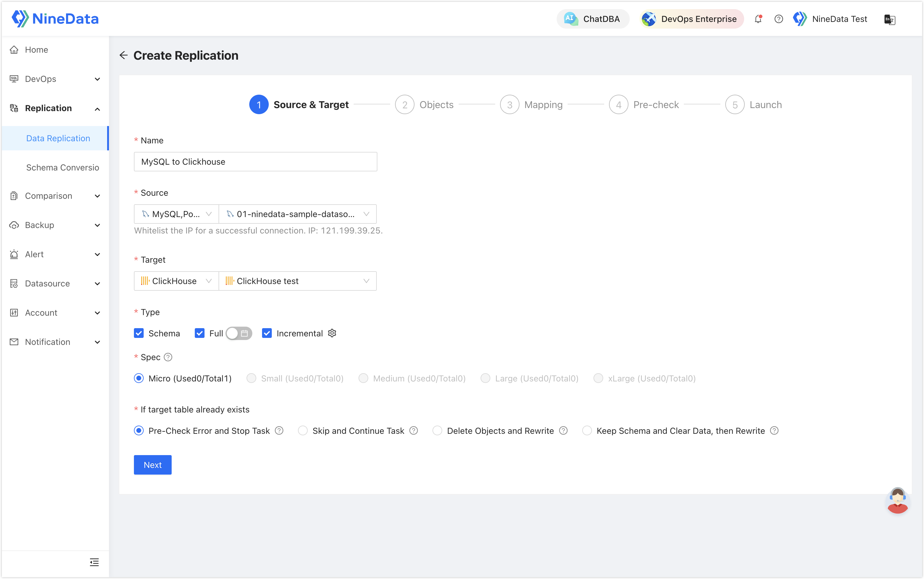Select Pre-Check Error and Stop Task
Image resolution: width=924 pixels, height=579 pixels.
click(139, 431)
